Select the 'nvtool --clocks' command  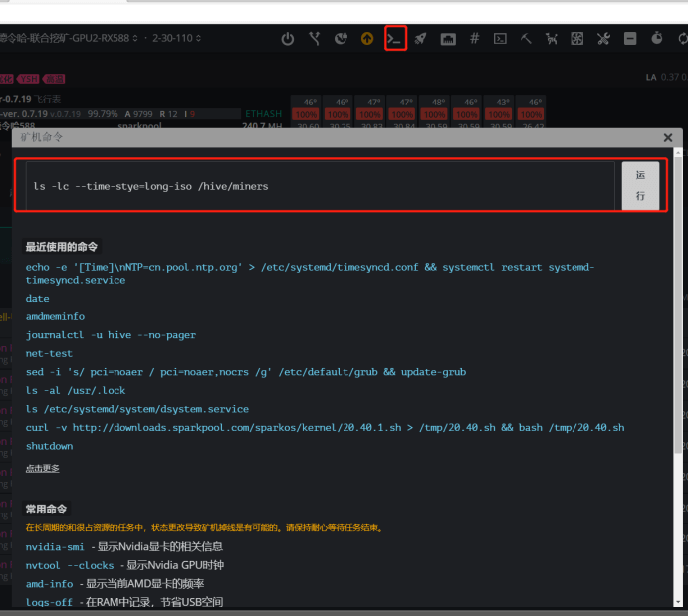coord(70,565)
